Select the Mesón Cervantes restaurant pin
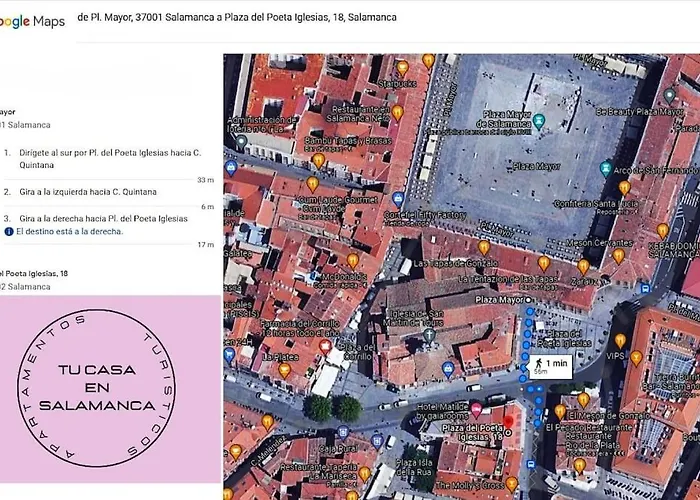This screenshot has width=700, height=500. [583, 267]
